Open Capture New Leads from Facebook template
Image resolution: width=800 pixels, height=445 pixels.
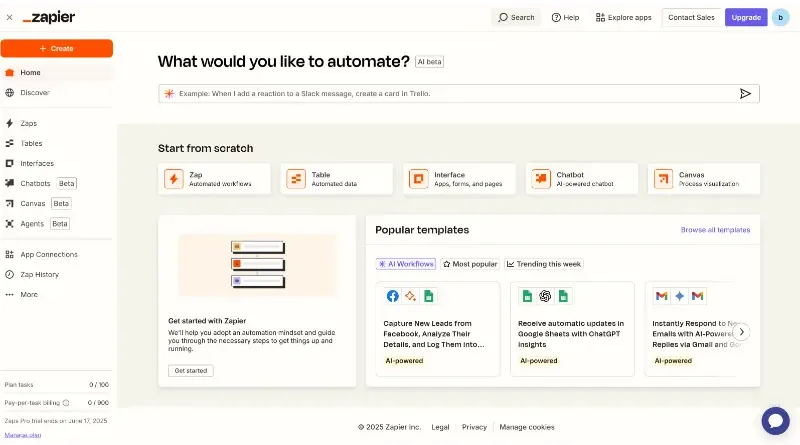438,329
